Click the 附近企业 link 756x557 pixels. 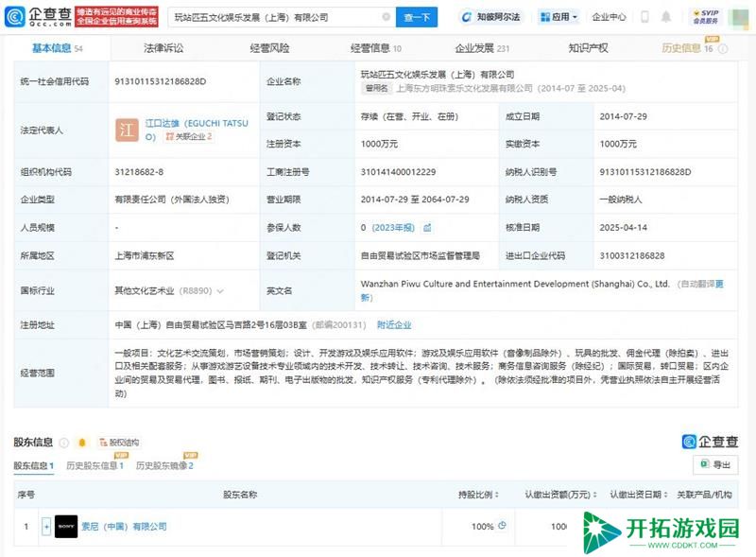[394, 324]
